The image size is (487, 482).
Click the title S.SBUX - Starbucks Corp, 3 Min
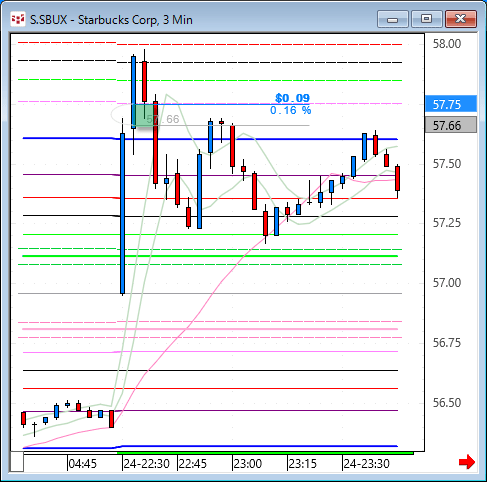click(111, 20)
